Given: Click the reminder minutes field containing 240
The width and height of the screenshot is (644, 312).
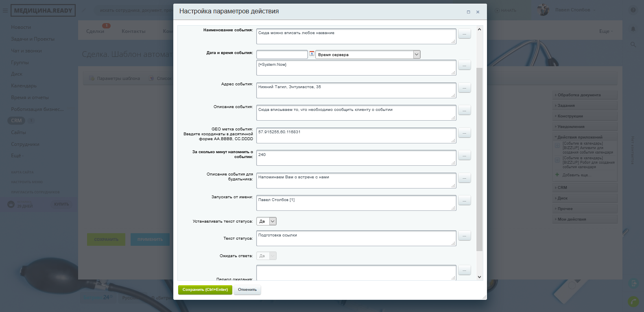Looking at the screenshot, I should (356, 158).
